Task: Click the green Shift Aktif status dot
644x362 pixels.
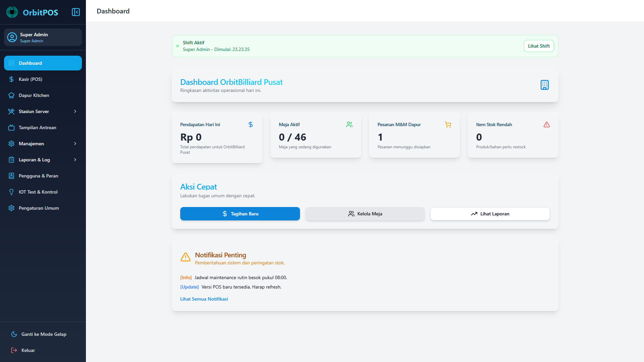Action: pos(178,46)
